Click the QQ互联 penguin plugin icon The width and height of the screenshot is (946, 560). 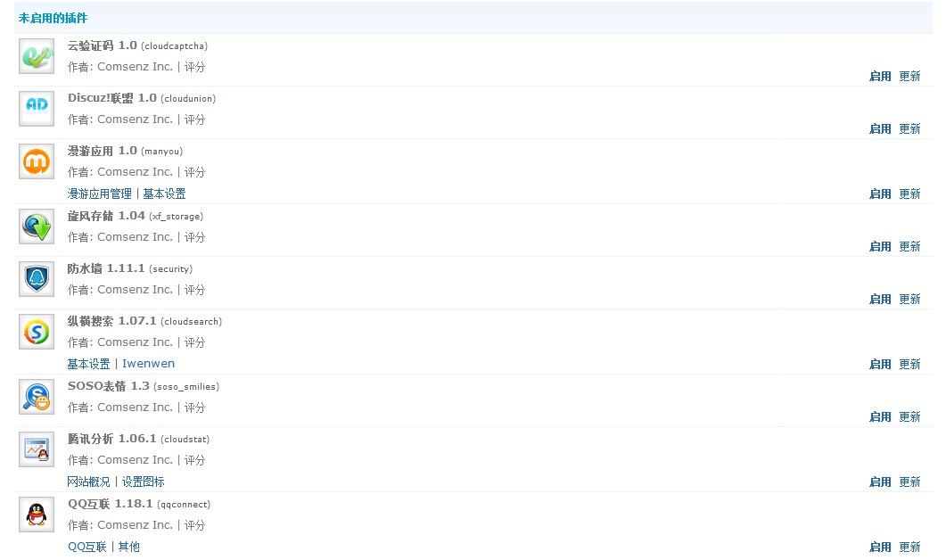click(x=37, y=515)
